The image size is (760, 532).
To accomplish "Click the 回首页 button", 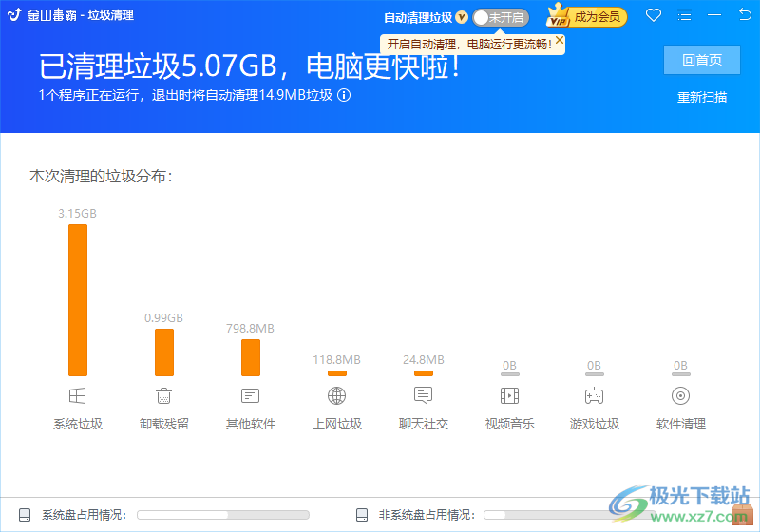I will coord(702,60).
